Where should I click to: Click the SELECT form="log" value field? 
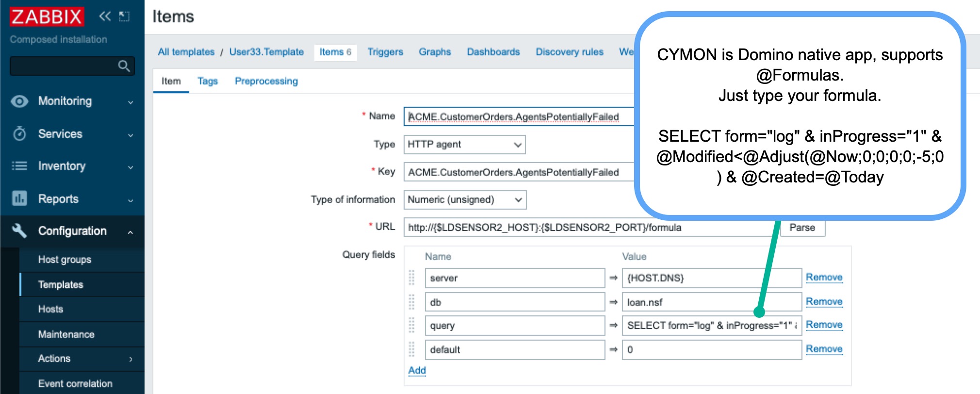click(712, 326)
